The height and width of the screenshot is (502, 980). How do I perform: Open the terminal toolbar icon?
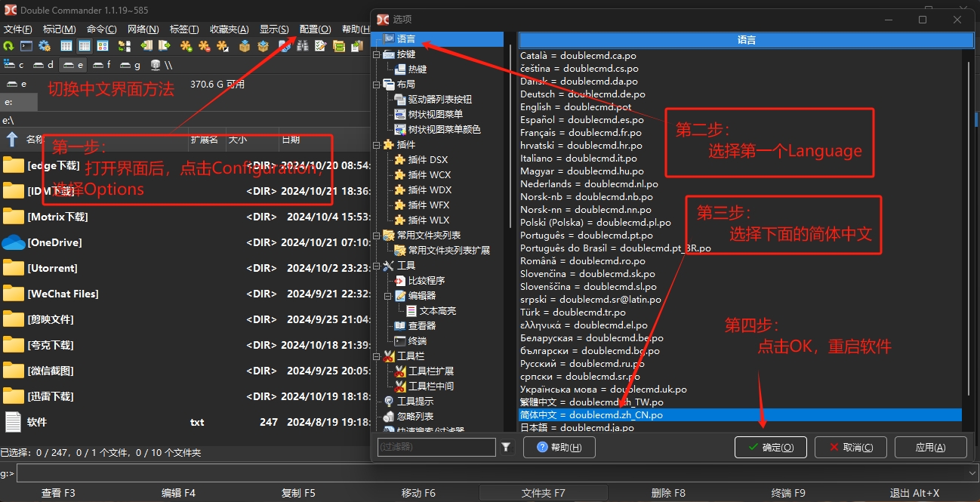tap(26, 46)
